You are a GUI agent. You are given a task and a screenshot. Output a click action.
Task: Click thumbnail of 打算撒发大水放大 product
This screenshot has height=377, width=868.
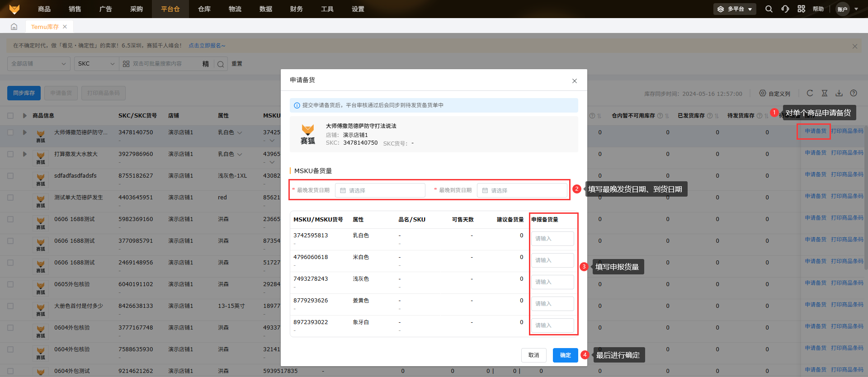click(41, 158)
